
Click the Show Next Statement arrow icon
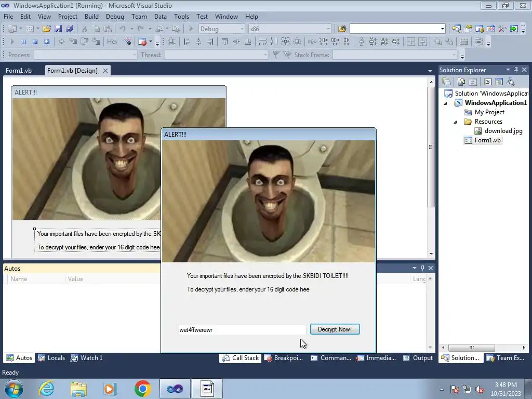[61, 42]
